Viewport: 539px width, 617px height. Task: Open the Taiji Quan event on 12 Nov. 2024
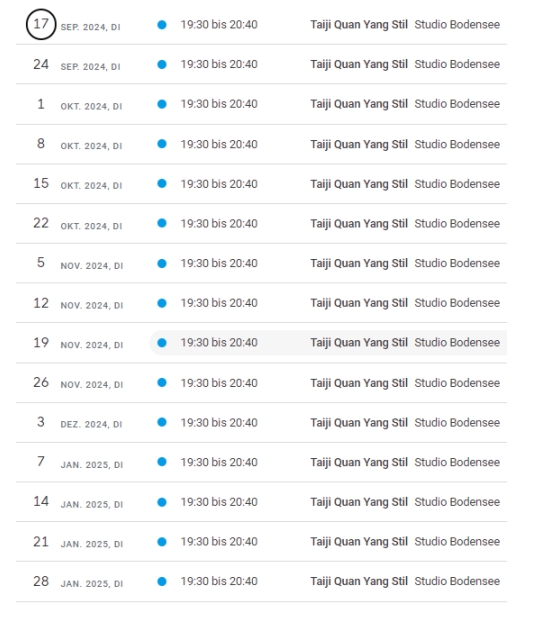[359, 303]
